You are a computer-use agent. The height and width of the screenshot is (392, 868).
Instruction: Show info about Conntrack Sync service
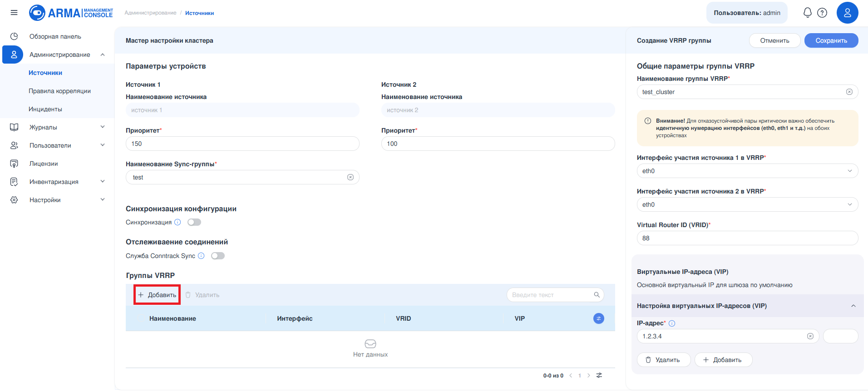tap(201, 256)
